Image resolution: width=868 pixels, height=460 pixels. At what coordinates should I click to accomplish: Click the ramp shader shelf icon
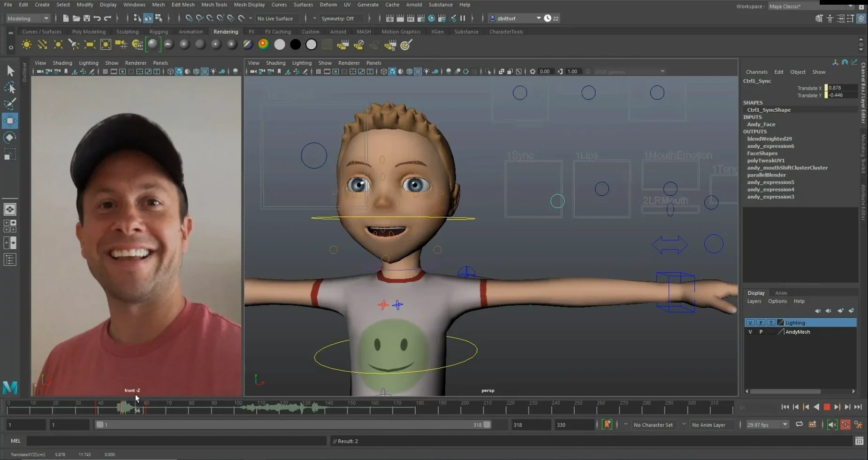point(263,45)
